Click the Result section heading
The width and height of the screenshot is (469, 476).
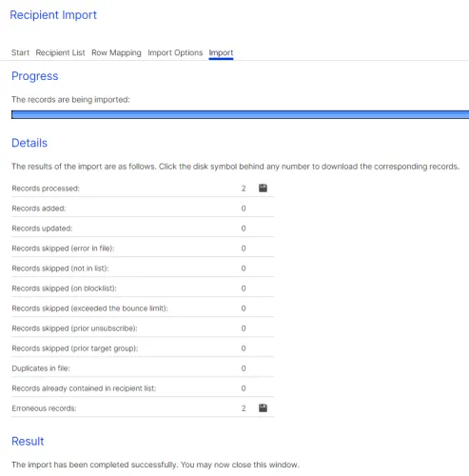pos(28,441)
